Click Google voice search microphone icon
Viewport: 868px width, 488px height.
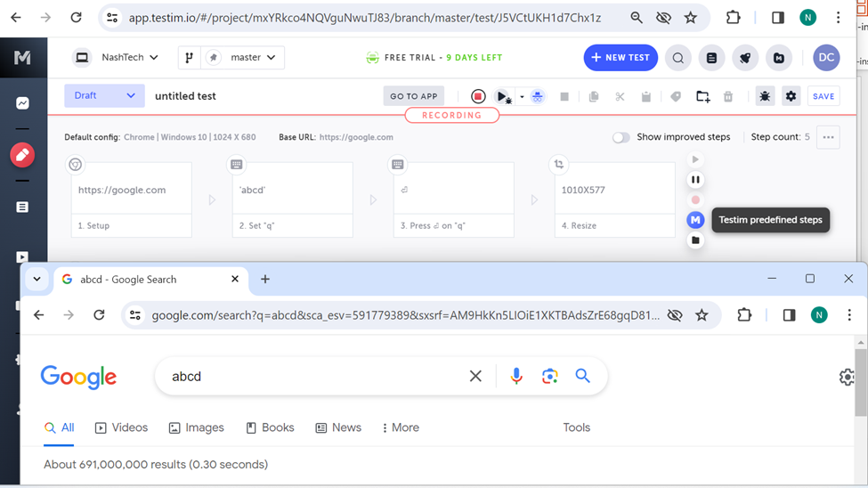click(516, 377)
